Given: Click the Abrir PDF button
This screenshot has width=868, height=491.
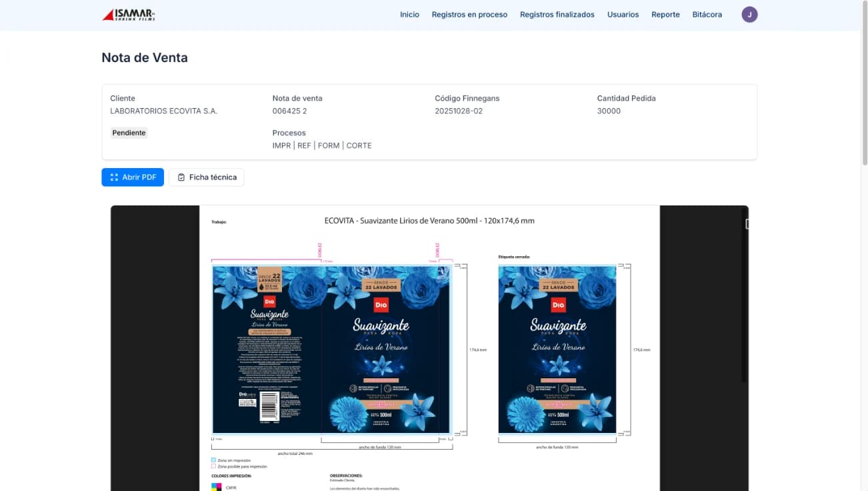Looking at the screenshot, I should point(133,177).
